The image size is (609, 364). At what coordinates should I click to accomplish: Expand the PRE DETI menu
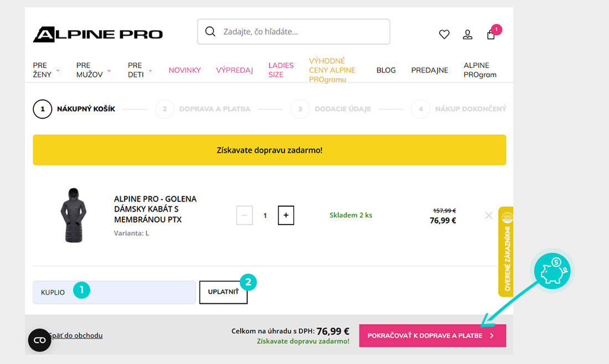coord(140,70)
